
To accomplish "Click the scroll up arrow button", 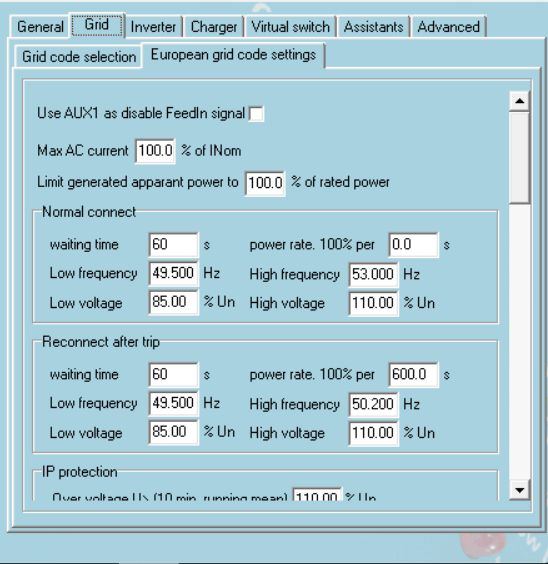I will click(519, 101).
